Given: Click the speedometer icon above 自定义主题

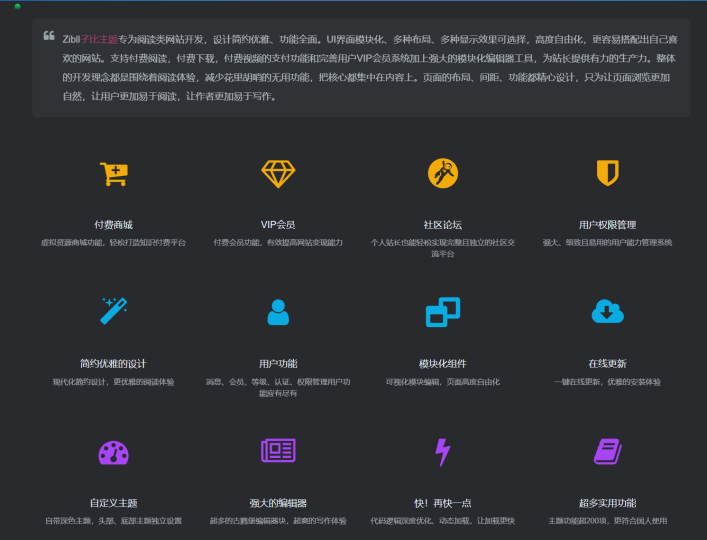Looking at the screenshot, I should click(x=114, y=452).
